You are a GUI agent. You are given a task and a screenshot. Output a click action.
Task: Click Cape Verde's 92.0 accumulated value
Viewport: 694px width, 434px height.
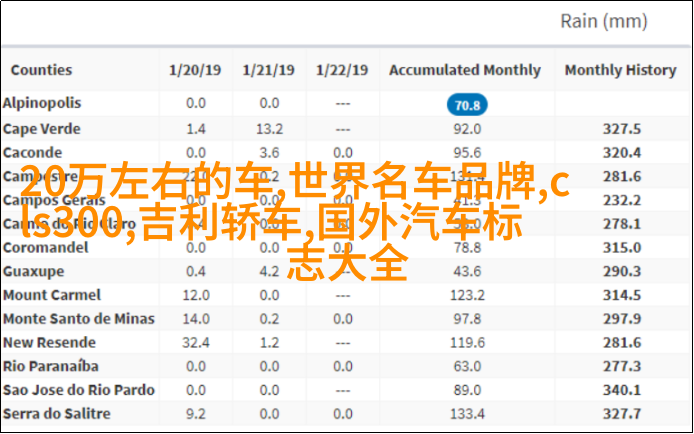(467, 129)
